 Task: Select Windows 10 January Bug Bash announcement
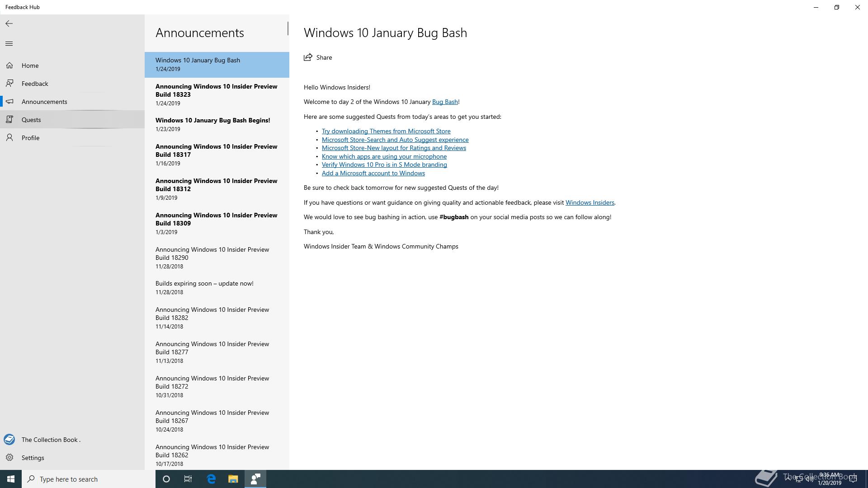click(x=217, y=65)
